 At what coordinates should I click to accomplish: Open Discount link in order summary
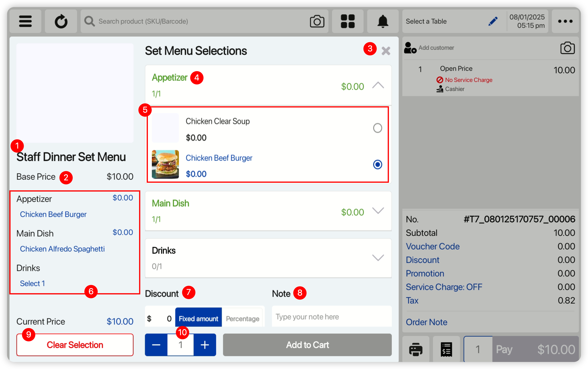coord(422,260)
